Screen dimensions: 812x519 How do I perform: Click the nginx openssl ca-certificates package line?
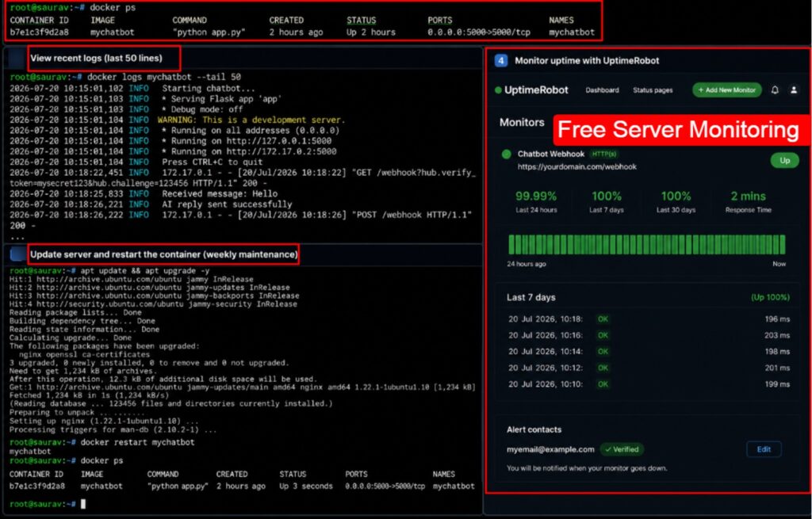pos(84,354)
